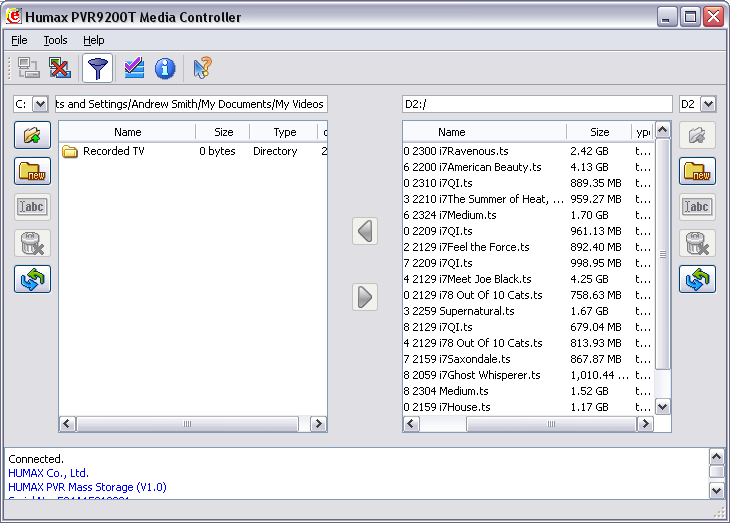The height and width of the screenshot is (523, 730).
Task: Click rename button in D2 pane
Action: [x=697, y=207]
